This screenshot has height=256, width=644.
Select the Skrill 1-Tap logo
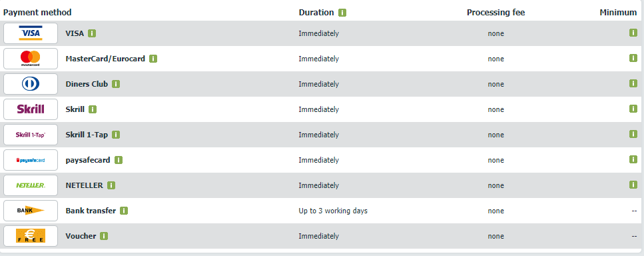[x=31, y=135]
